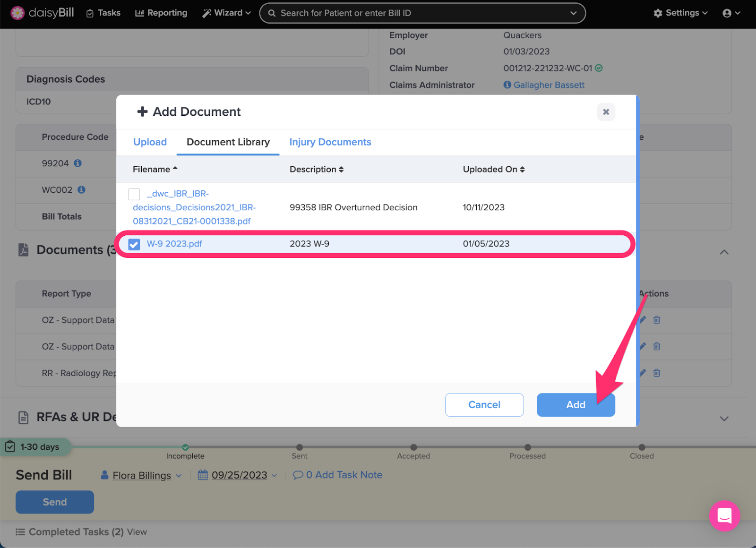This screenshot has width=756, height=548.
Task: Expand the RFAs & UR section chevron
Action: point(724,419)
